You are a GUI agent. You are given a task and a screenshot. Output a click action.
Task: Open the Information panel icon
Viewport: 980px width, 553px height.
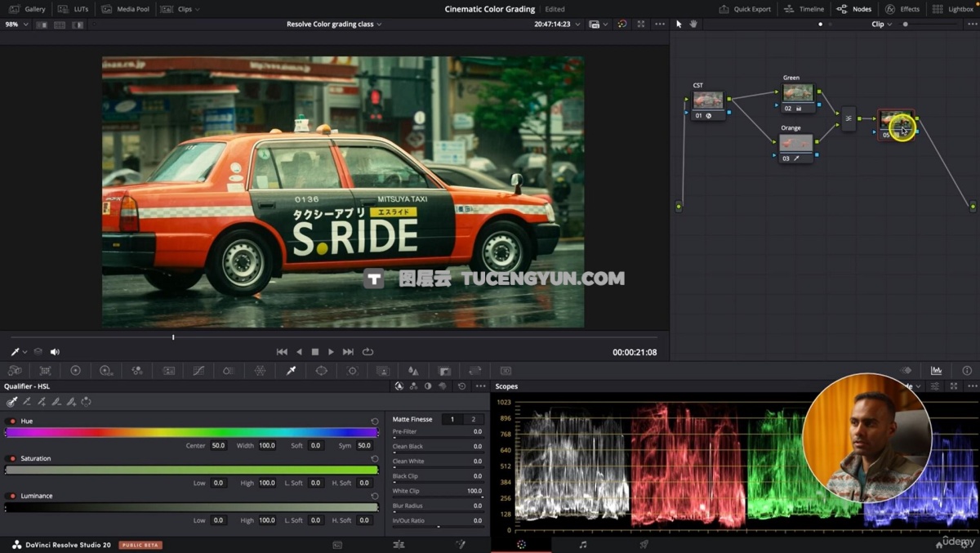[x=967, y=371]
